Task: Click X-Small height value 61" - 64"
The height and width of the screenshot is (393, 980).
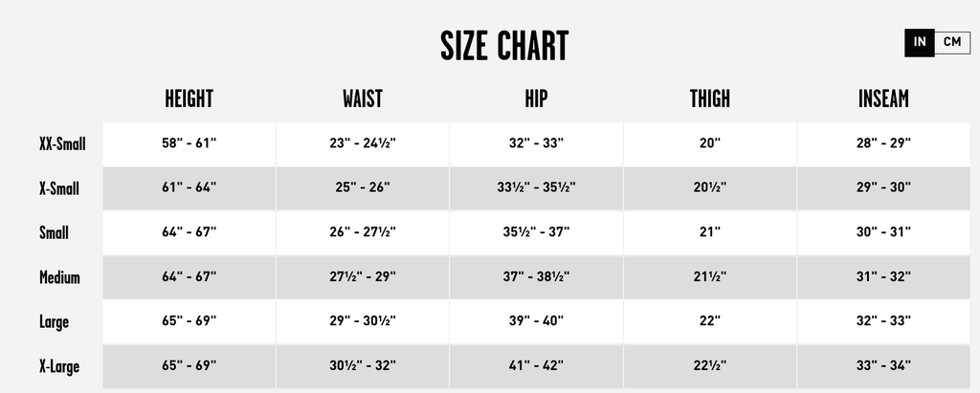Action: point(189,188)
